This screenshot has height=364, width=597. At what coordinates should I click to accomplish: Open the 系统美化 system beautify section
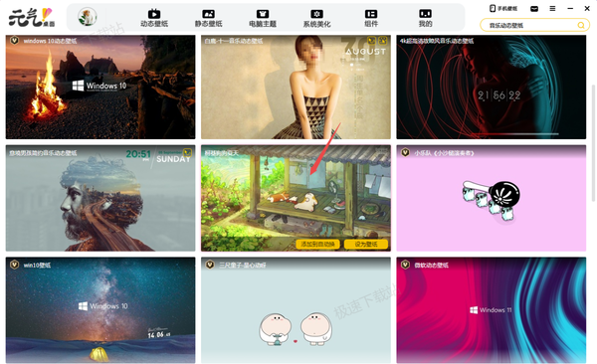coord(316,18)
